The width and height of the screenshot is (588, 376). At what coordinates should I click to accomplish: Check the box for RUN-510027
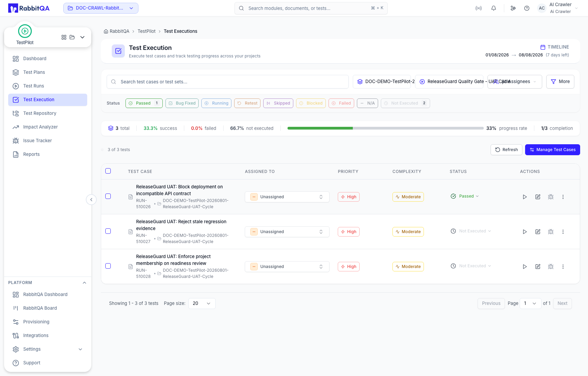pyautogui.click(x=108, y=231)
